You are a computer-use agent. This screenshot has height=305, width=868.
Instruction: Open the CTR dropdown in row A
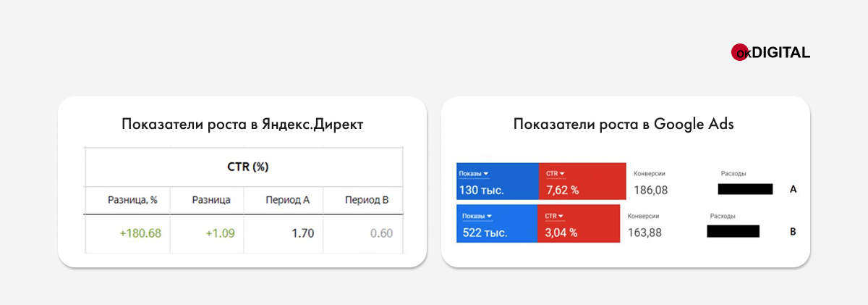[556, 174]
